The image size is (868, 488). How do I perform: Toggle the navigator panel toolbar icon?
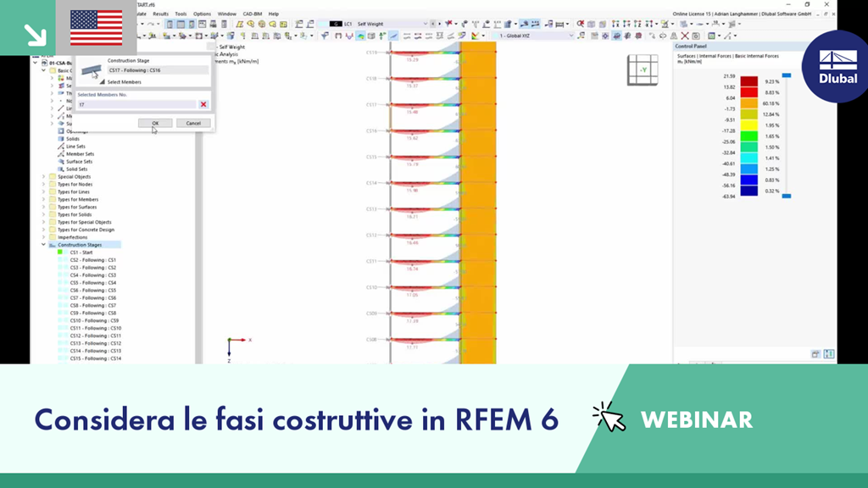170,25
